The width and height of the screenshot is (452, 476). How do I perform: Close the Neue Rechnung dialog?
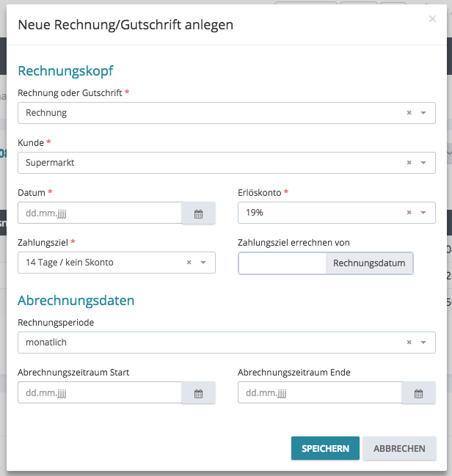pyautogui.click(x=432, y=19)
